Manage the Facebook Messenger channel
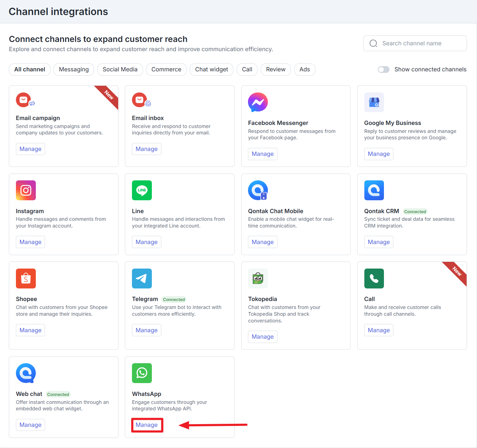Screen dimensions: 477x448 263,154
